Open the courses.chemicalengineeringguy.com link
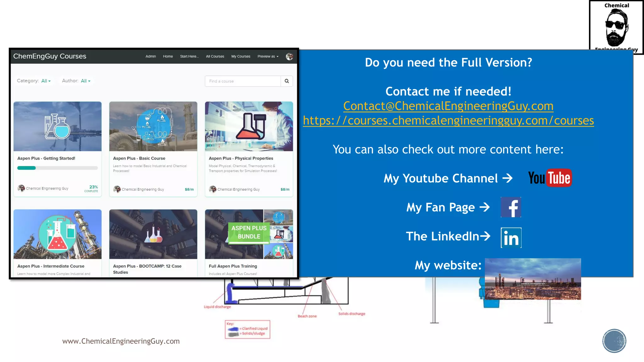 click(448, 121)
